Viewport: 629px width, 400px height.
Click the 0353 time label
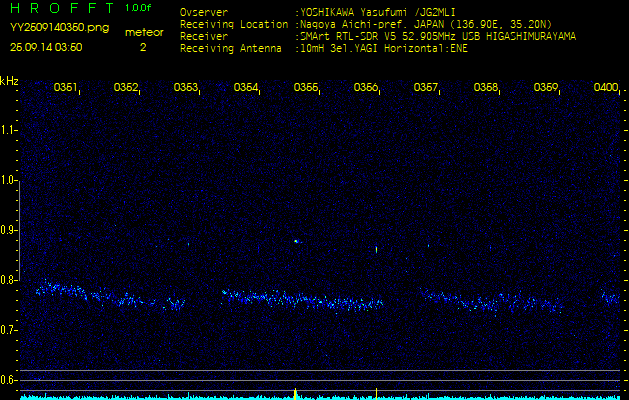pyautogui.click(x=186, y=88)
